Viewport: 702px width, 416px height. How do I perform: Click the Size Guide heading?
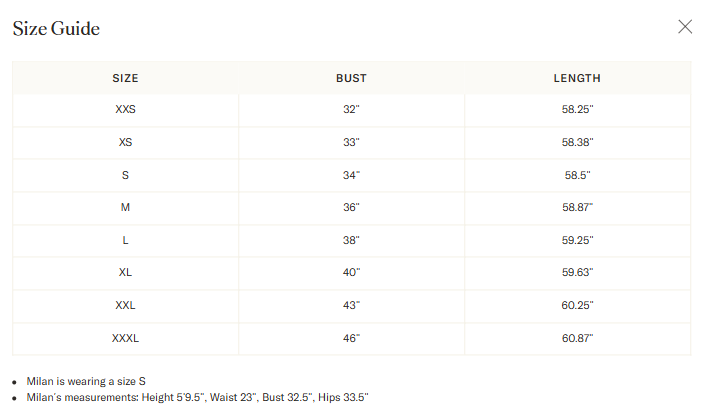(x=56, y=29)
